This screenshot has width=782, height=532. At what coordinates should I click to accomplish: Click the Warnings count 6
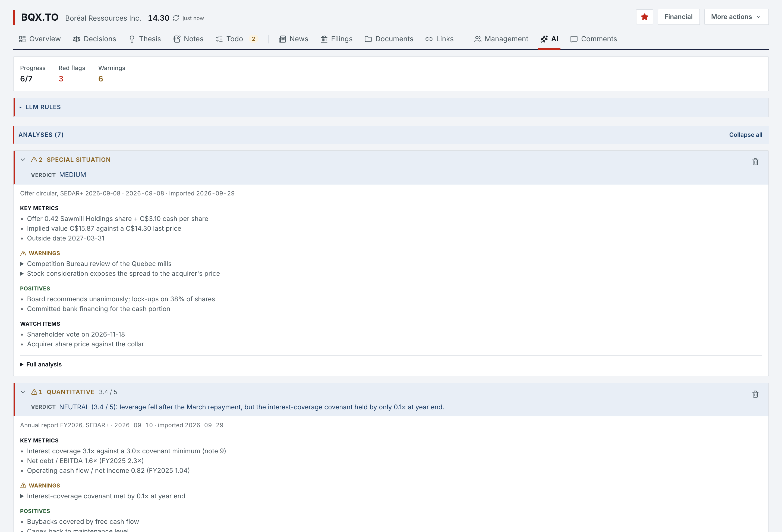101,79
